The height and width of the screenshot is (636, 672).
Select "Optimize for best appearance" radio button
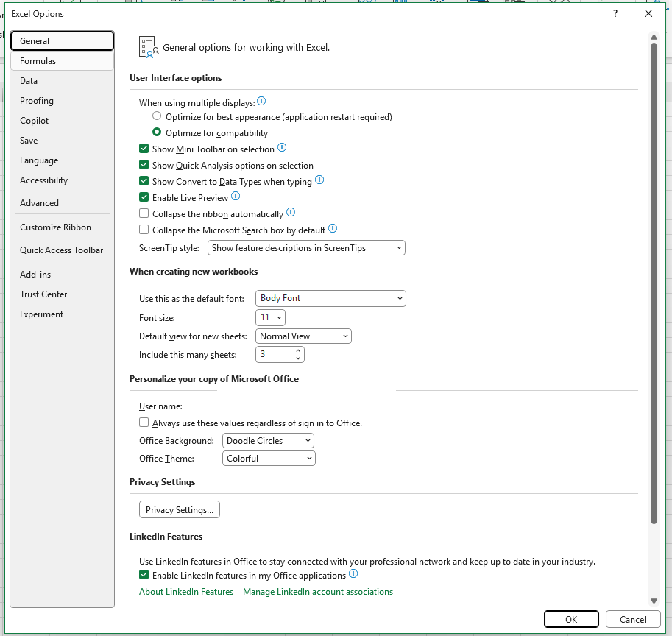click(155, 116)
